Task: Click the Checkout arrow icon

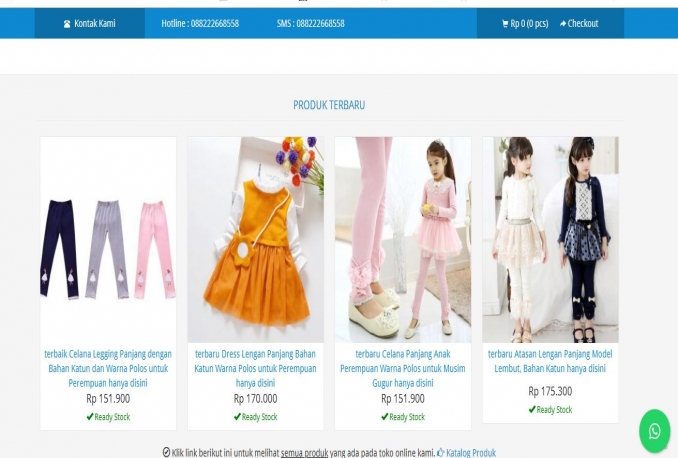Action: pos(563,24)
